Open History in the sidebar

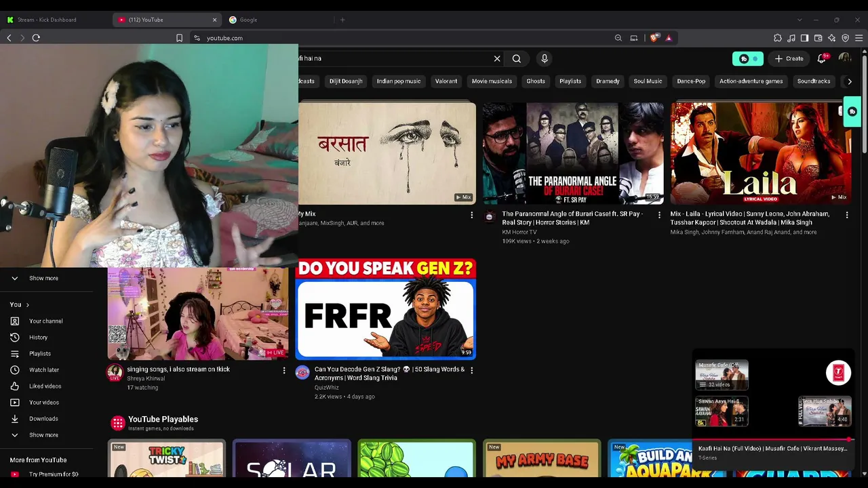click(39, 338)
